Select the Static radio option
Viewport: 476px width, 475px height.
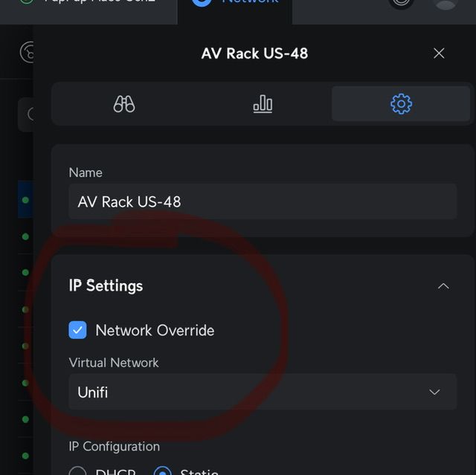(x=163, y=471)
